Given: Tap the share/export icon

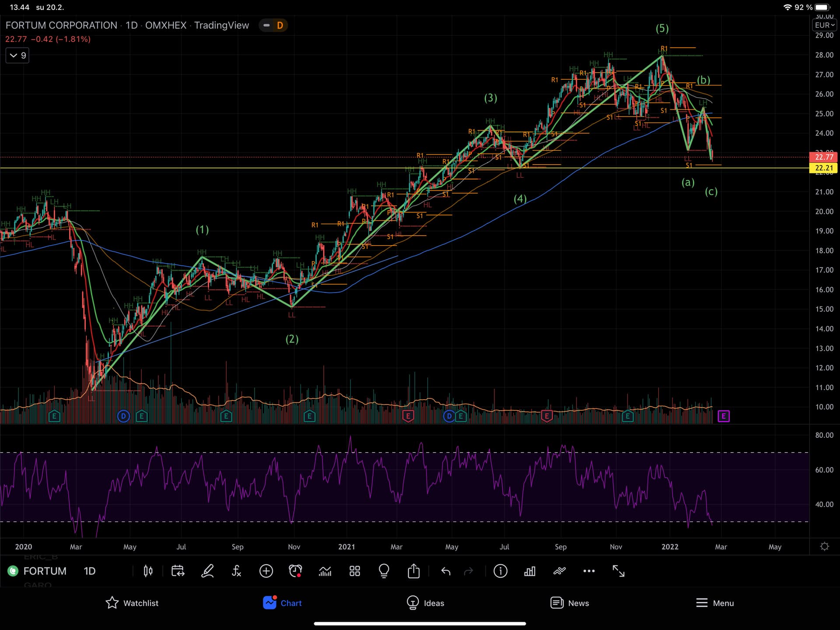Looking at the screenshot, I should coord(413,571).
